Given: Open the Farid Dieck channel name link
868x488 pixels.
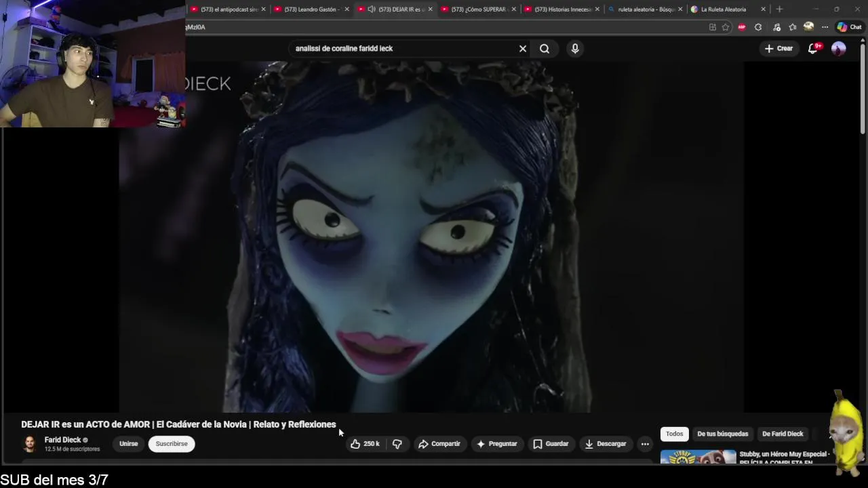Looking at the screenshot, I should (x=62, y=440).
